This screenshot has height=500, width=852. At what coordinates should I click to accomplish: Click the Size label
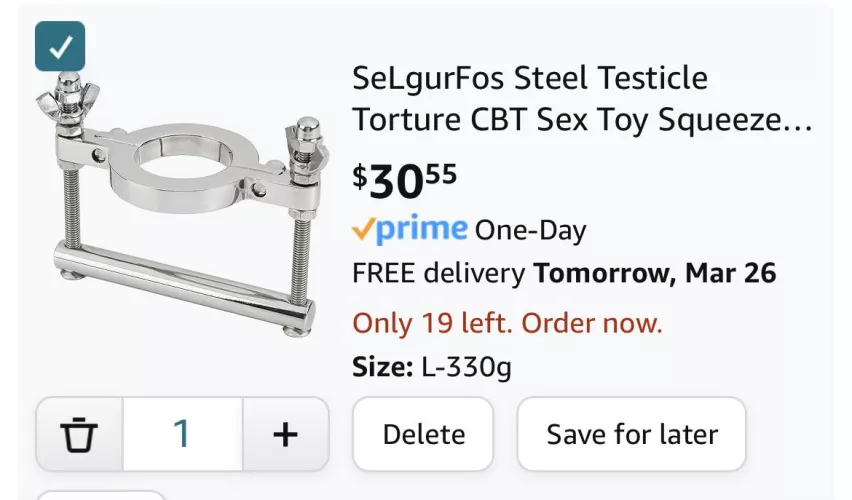tap(382, 367)
